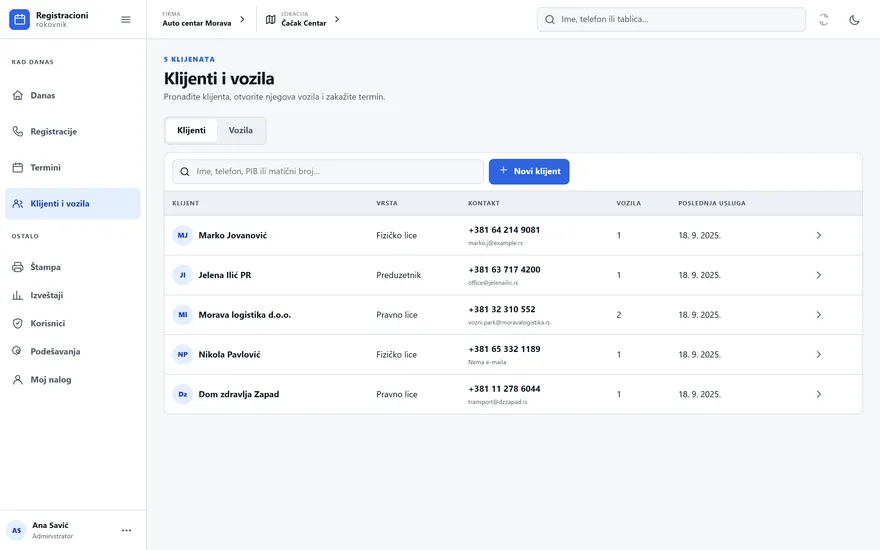Click the Štampa printer icon
This screenshot has height=550, width=880.
(x=18, y=267)
